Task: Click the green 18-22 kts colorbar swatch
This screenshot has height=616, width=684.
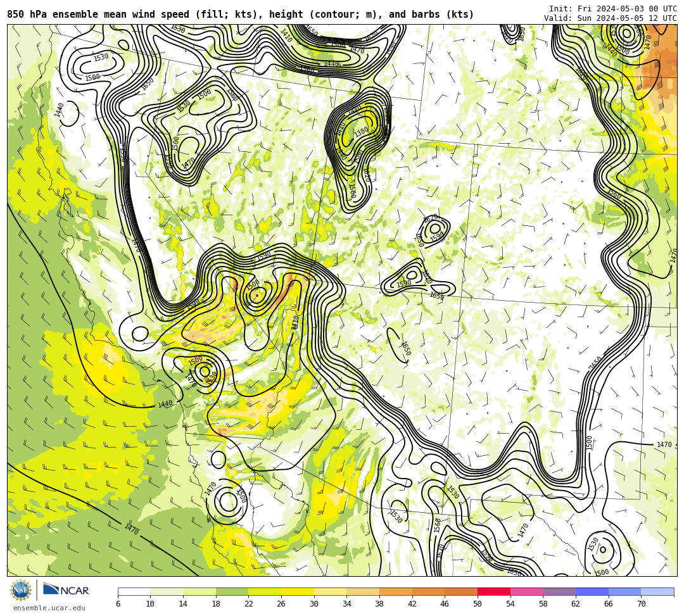Action: [x=232, y=591]
